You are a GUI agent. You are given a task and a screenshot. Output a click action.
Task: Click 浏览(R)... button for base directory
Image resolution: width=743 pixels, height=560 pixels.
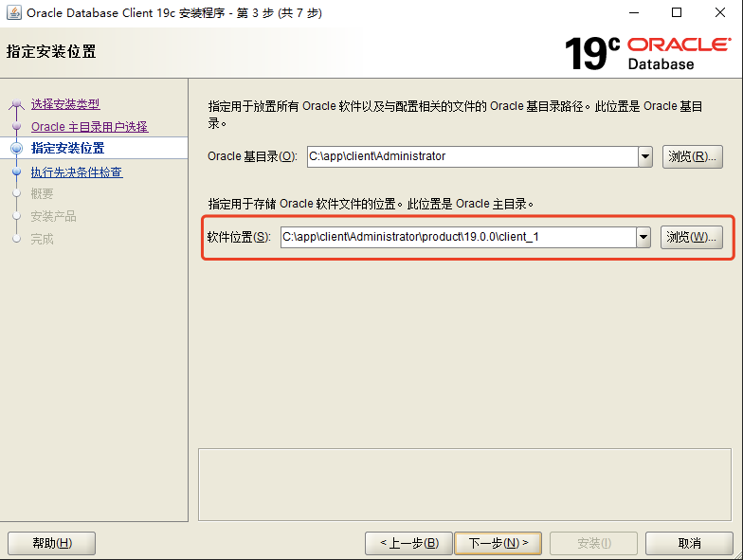692,156
